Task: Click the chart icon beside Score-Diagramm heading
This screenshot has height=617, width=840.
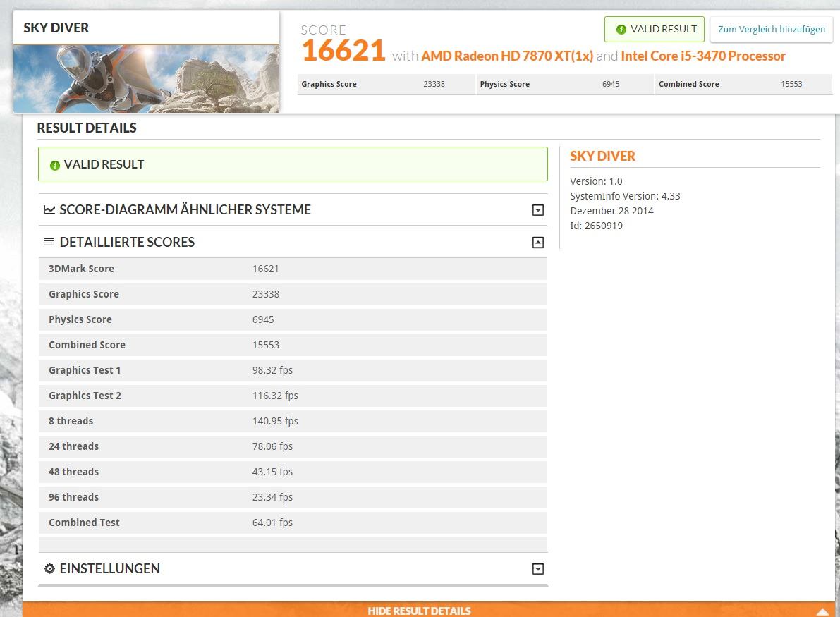Action: click(x=49, y=209)
